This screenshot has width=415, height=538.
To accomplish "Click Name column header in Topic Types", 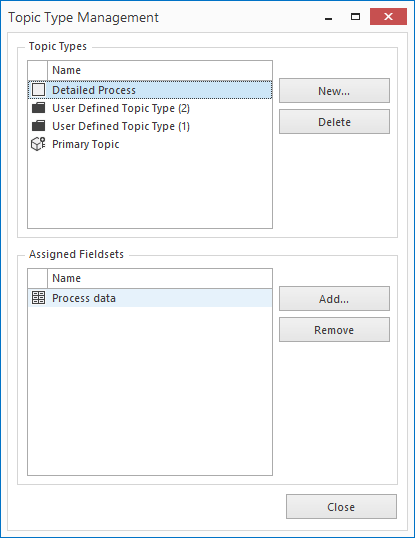I will (x=160, y=70).
